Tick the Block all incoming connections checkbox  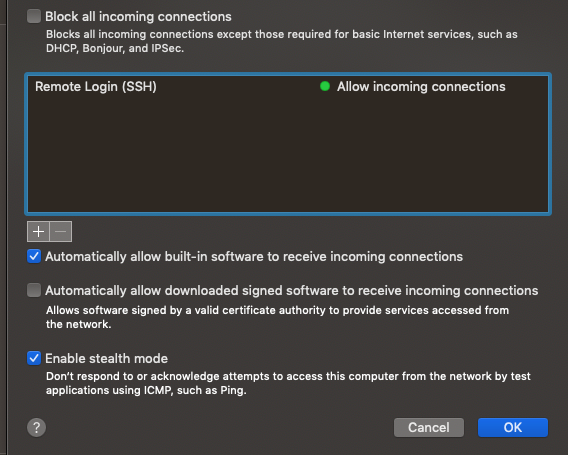pyautogui.click(x=34, y=16)
